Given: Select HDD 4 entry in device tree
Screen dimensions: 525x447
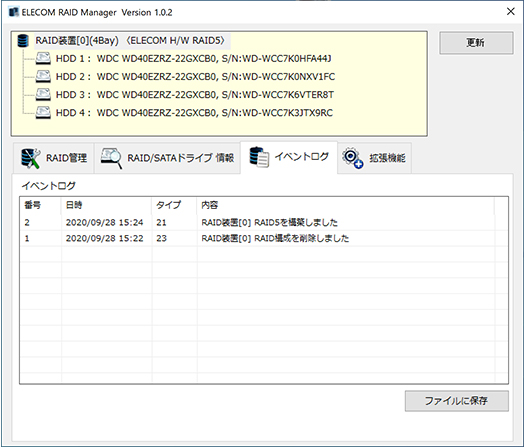Looking at the screenshot, I should click(194, 113).
